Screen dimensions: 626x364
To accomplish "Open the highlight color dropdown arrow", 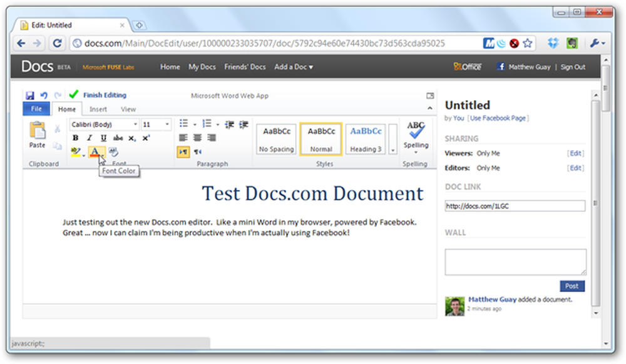I will 84,156.
